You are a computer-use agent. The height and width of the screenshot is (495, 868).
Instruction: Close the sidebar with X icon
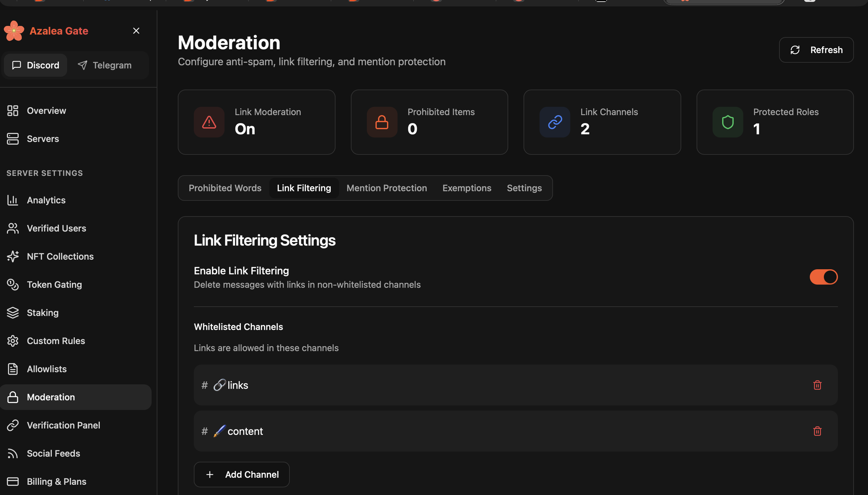click(x=136, y=31)
